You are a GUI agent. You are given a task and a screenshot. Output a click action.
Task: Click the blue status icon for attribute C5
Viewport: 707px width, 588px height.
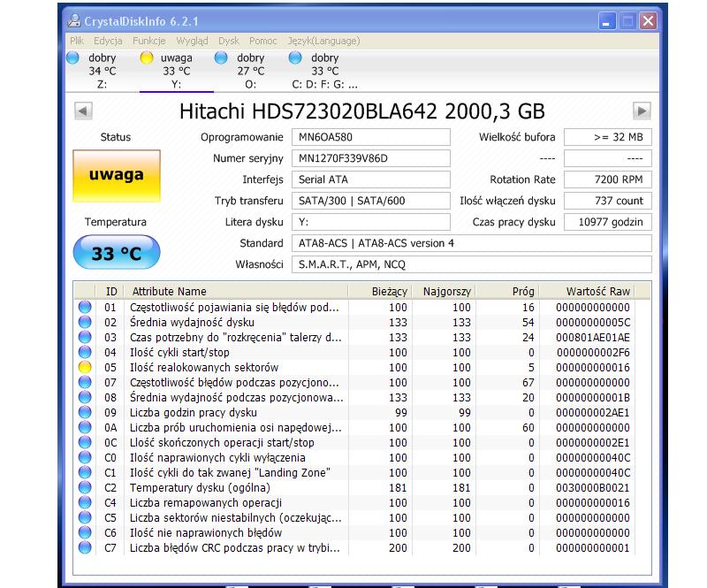85,517
